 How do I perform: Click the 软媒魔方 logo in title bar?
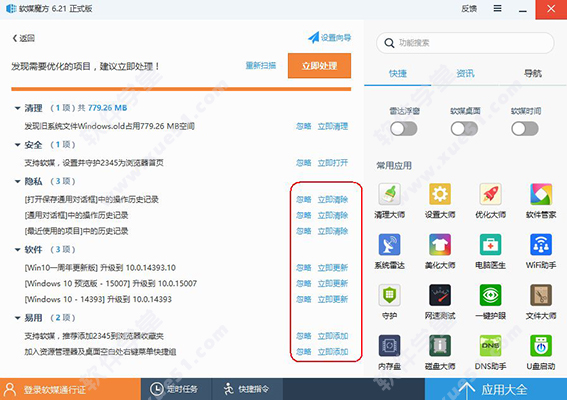[11, 8]
